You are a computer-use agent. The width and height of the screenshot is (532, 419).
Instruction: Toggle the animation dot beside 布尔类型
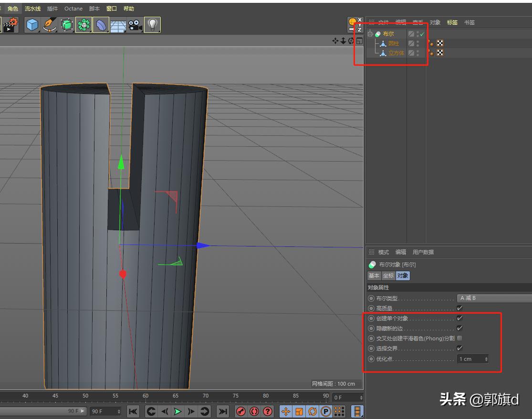(x=371, y=298)
